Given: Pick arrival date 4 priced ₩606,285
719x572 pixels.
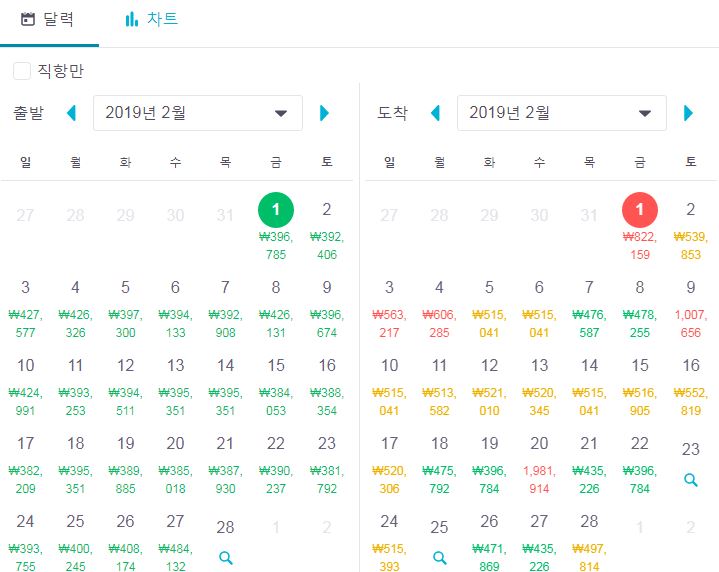Looking at the screenshot, I should pyautogui.click(x=439, y=310).
